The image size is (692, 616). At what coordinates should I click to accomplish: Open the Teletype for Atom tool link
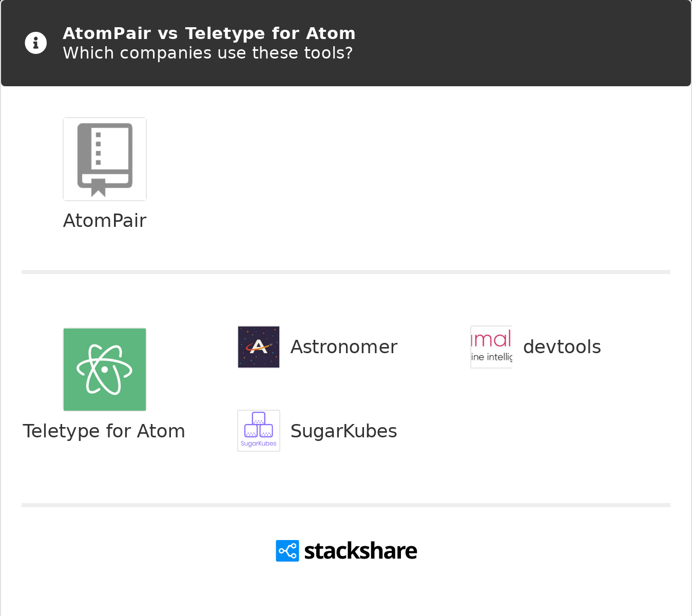coord(104,431)
